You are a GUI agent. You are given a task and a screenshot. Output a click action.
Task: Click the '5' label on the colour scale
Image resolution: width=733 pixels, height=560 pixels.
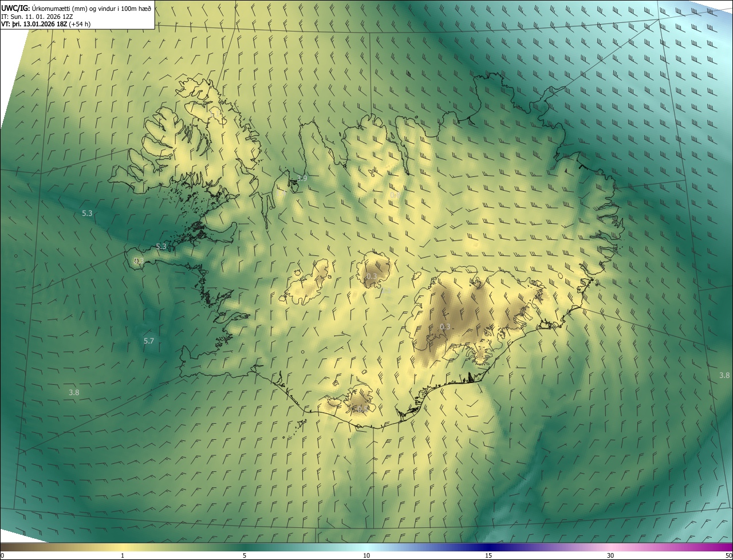(x=245, y=555)
